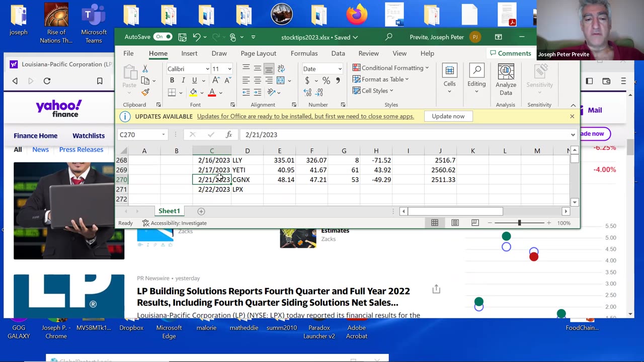Switch to the Data tab
The image size is (644, 362).
click(x=338, y=53)
